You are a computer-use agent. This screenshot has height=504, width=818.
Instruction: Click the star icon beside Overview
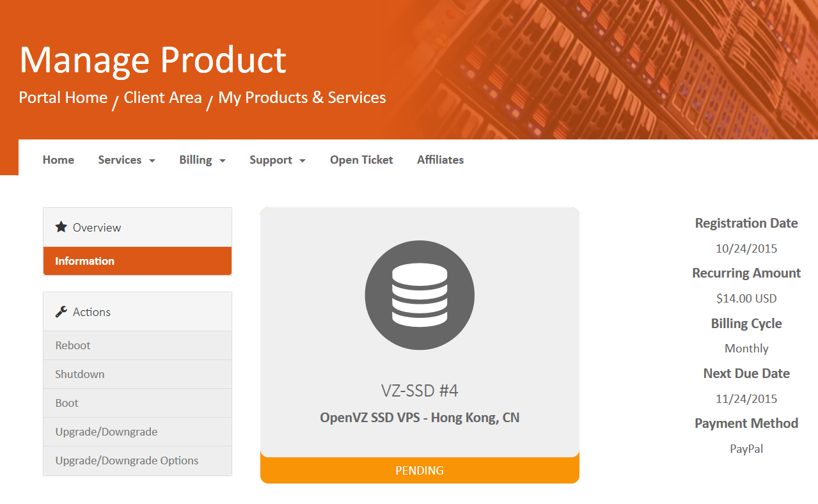pos(61,227)
